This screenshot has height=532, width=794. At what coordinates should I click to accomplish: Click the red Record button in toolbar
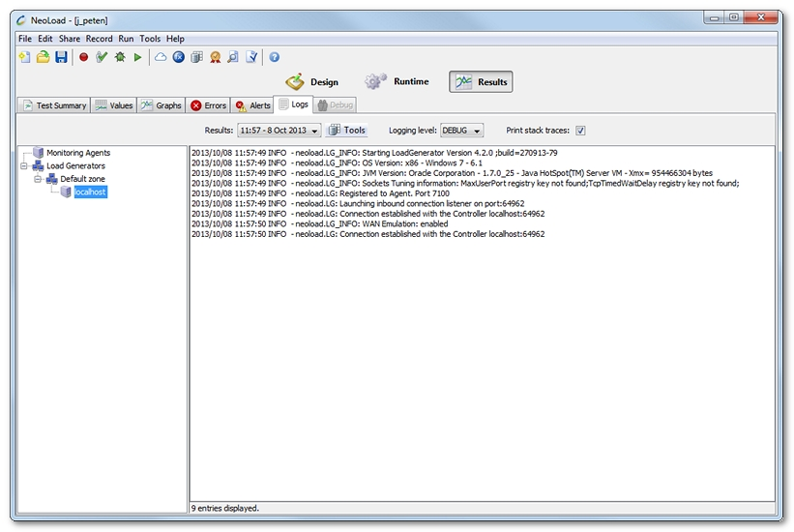coord(83,58)
